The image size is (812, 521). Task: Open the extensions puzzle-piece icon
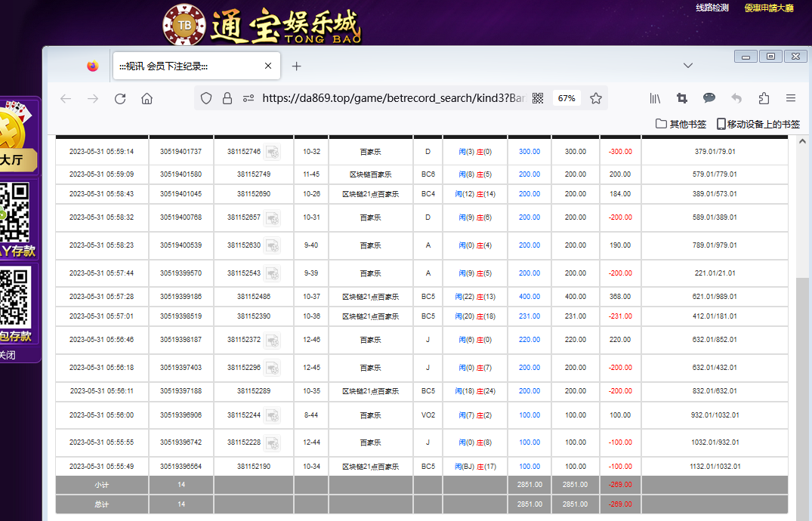point(764,98)
